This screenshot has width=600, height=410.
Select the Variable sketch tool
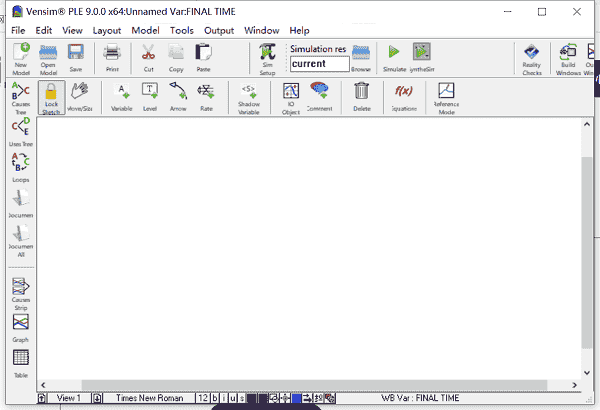coord(122,96)
